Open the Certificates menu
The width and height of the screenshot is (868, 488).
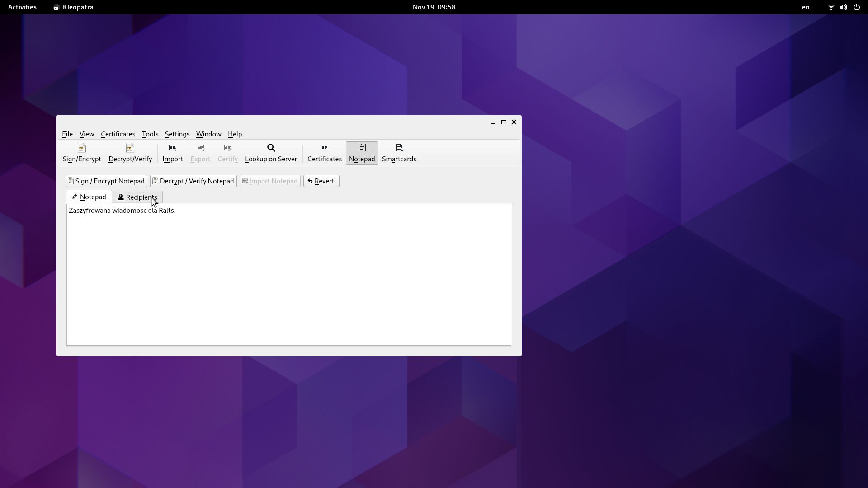pyautogui.click(x=118, y=134)
